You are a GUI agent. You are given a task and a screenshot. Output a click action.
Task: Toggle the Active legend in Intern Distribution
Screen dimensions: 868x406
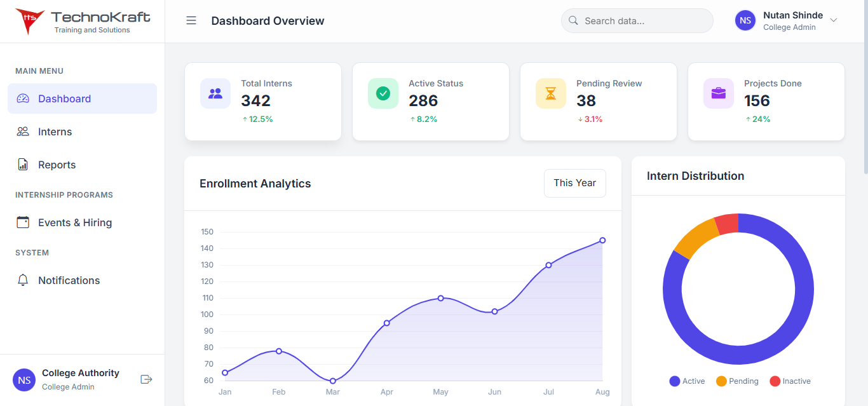pos(687,381)
